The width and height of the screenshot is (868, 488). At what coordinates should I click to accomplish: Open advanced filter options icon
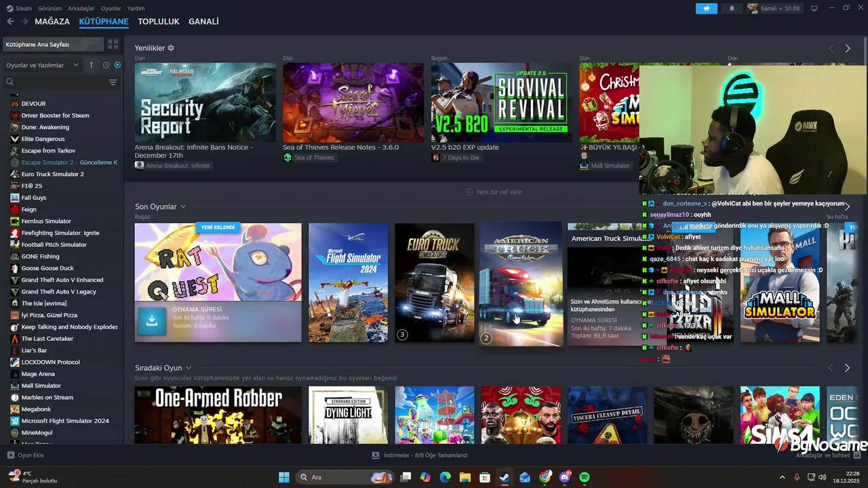[x=113, y=82]
